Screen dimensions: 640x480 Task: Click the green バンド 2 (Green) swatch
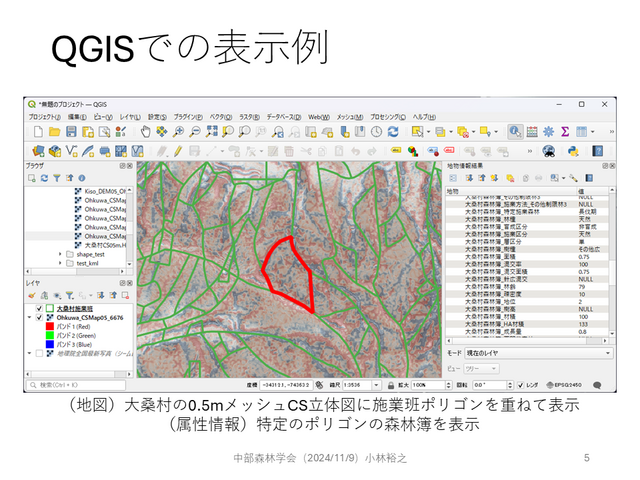click(x=50, y=336)
